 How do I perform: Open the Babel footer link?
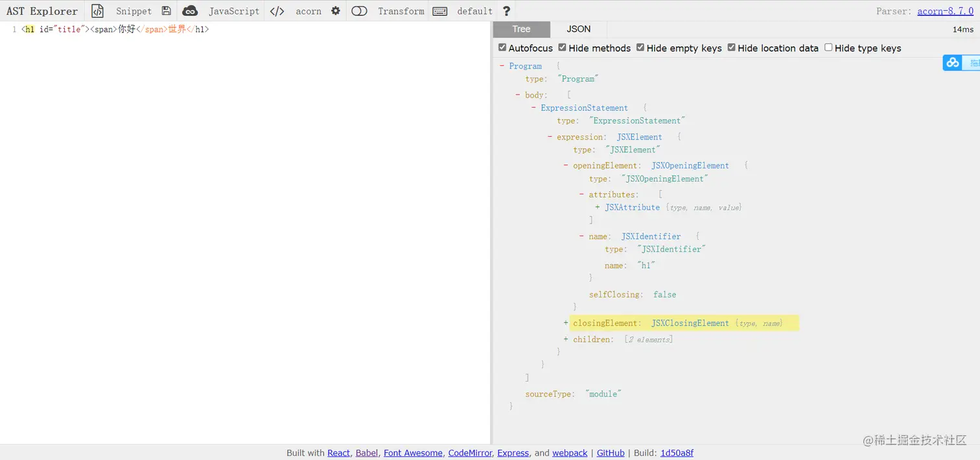(x=367, y=453)
